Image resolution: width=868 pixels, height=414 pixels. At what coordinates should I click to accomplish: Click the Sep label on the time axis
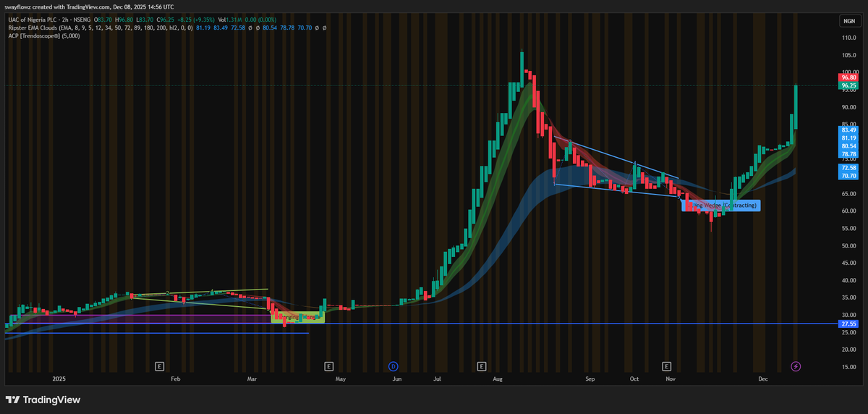pos(590,379)
